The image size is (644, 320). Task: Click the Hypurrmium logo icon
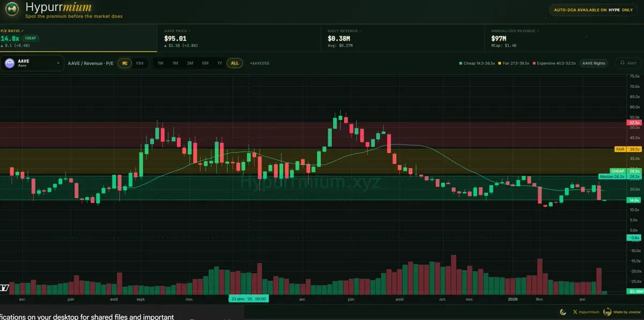(x=11, y=10)
